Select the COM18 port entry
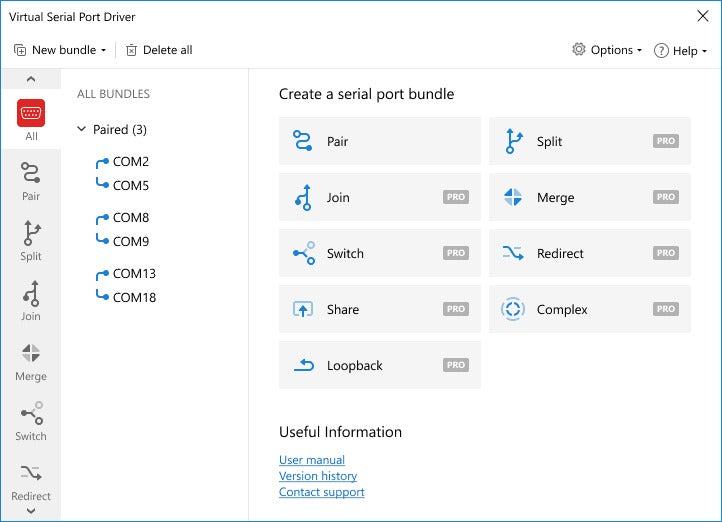 click(x=134, y=297)
